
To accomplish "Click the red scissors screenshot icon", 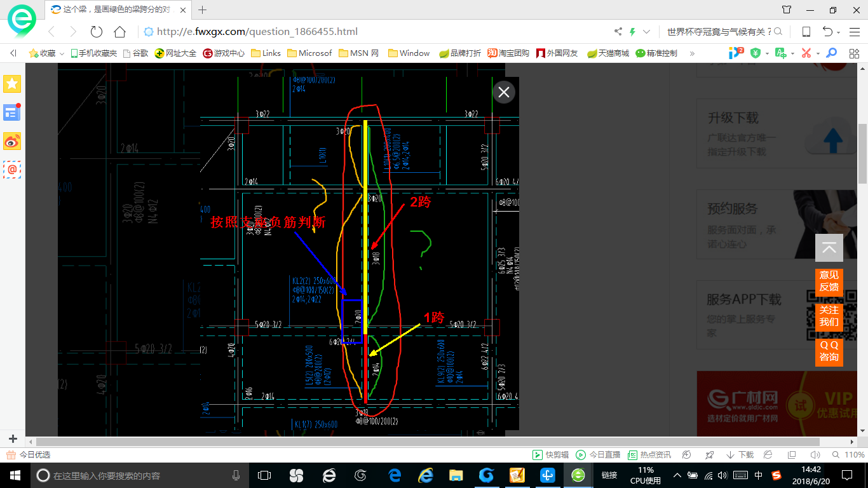I will [x=806, y=53].
